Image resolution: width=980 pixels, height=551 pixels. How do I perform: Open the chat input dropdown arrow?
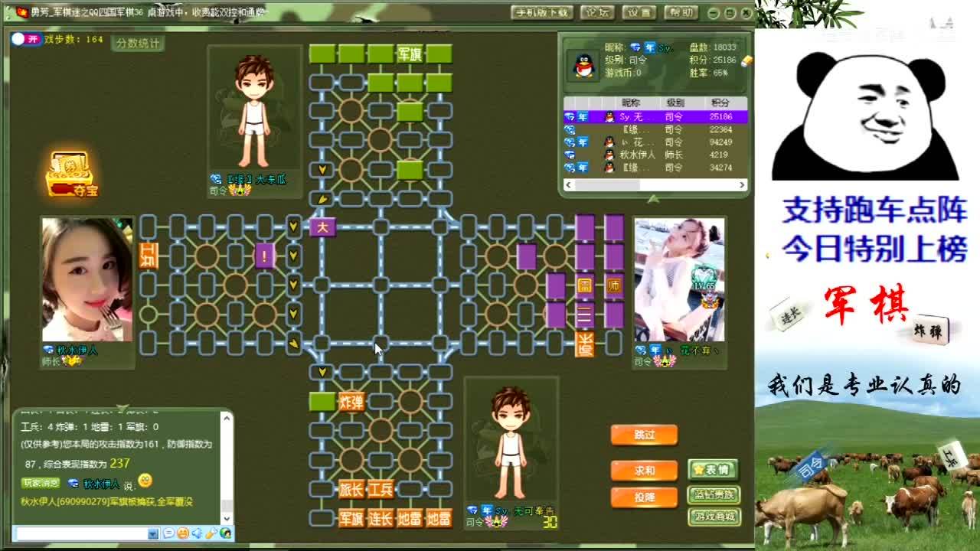[153, 533]
